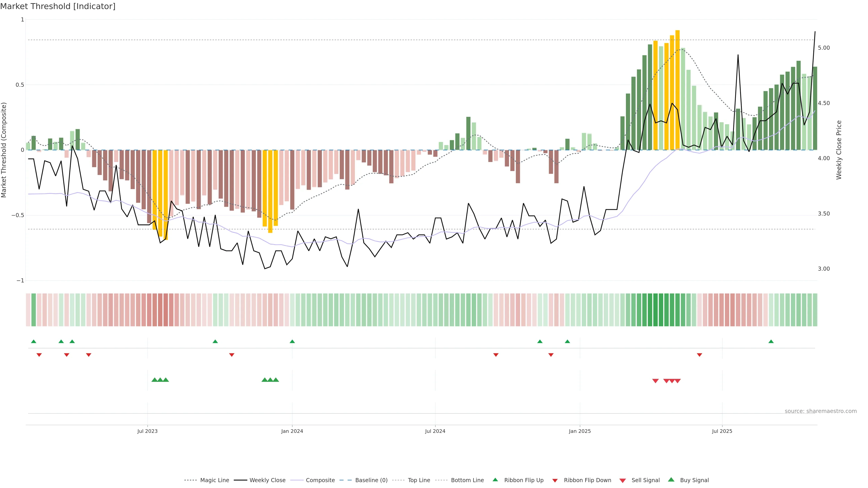868x488 pixels.
Task: Click Ribbon Flip Down legend triangle
Action: (x=555, y=481)
